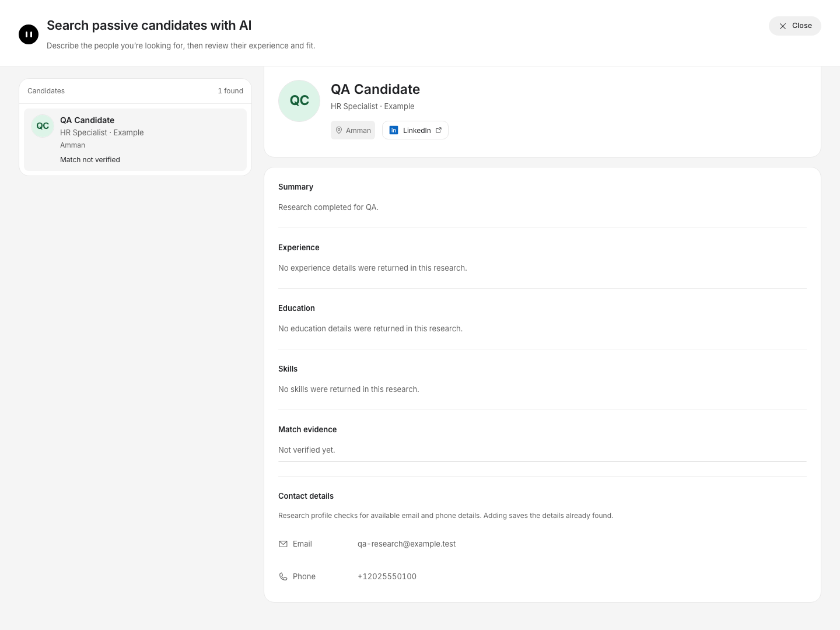Click the Phone handset icon
Viewport: 840px width, 630px height.
pyautogui.click(x=283, y=576)
